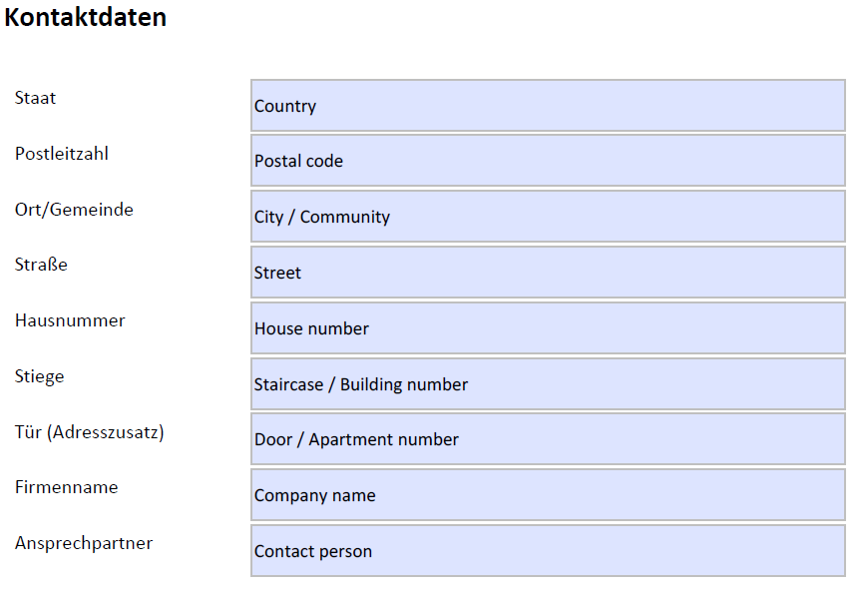Focus the Contact person text box

point(548,551)
